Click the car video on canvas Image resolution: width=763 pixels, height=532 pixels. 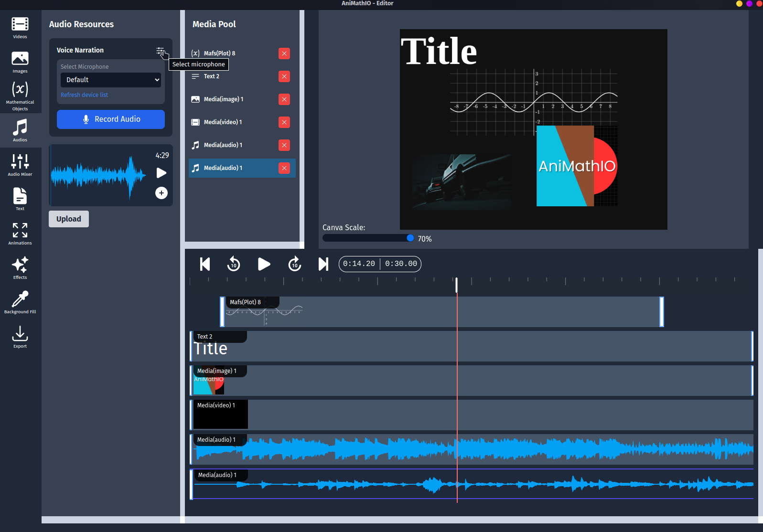[462, 182]
